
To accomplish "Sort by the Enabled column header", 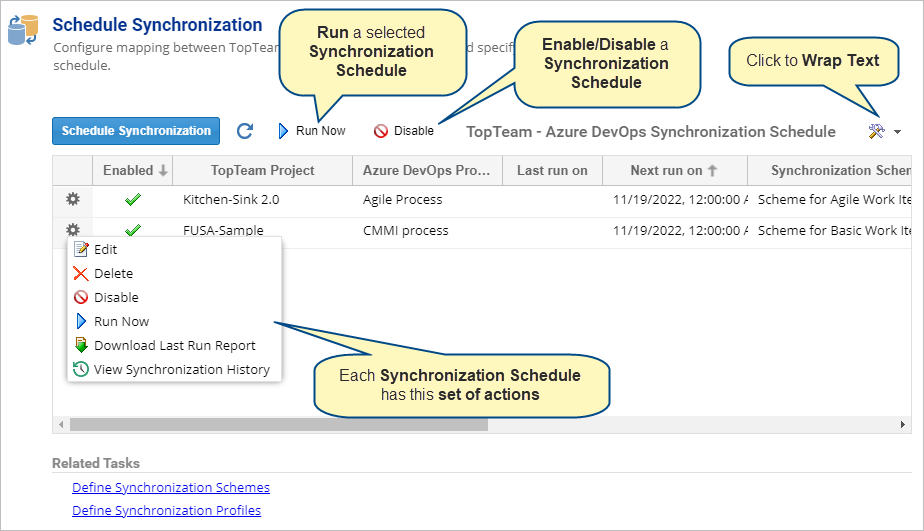I will [x=133, y=170].
